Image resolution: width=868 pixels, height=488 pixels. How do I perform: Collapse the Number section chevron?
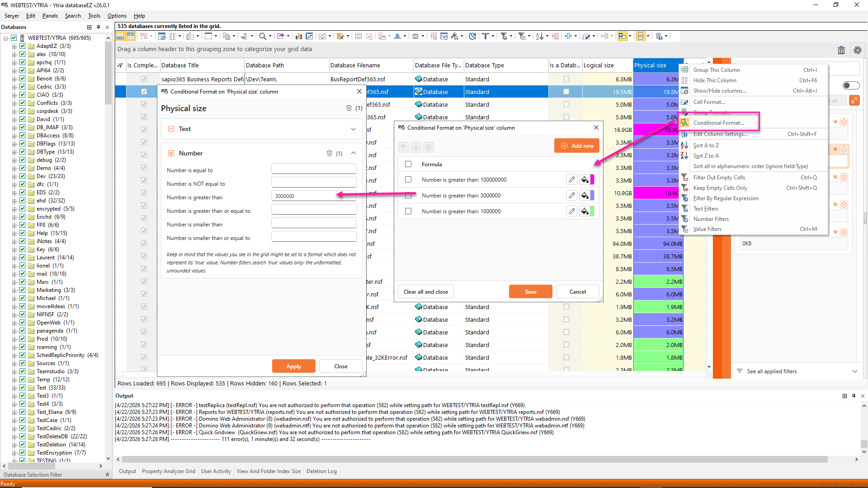pos(353,154)
